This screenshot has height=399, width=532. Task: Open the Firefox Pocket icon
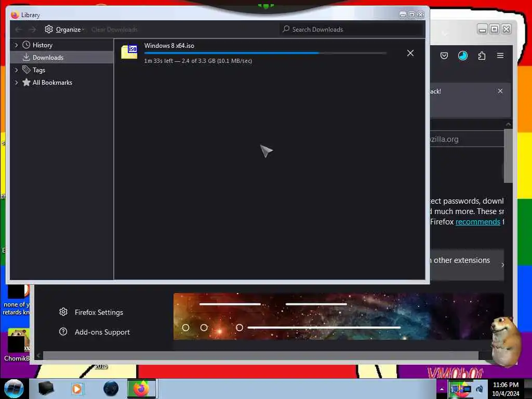(x=444, y=56)
